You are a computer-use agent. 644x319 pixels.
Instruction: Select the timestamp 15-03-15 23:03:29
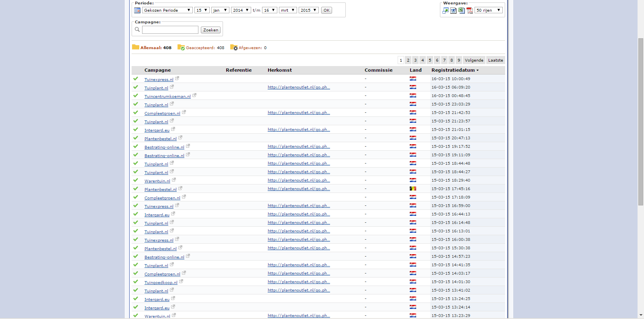[x=451, y=104]
